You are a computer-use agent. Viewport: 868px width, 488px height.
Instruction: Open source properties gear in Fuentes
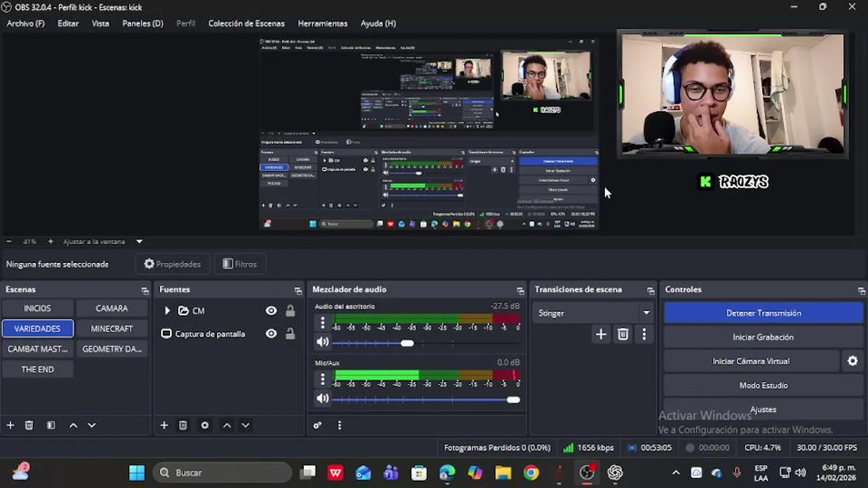coord(205,425)
